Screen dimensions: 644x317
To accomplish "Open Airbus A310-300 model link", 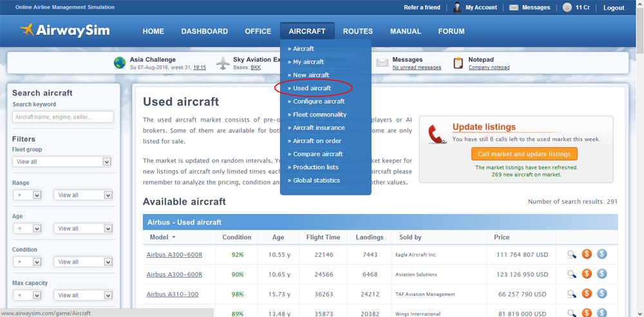I will point(173,294).
